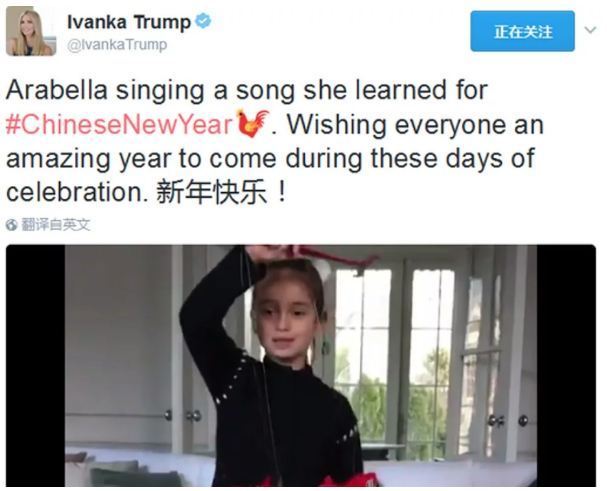Expand the chevron menu beside the follow button
The height and width of the screenshot is (491, 607).
[590, 30]
